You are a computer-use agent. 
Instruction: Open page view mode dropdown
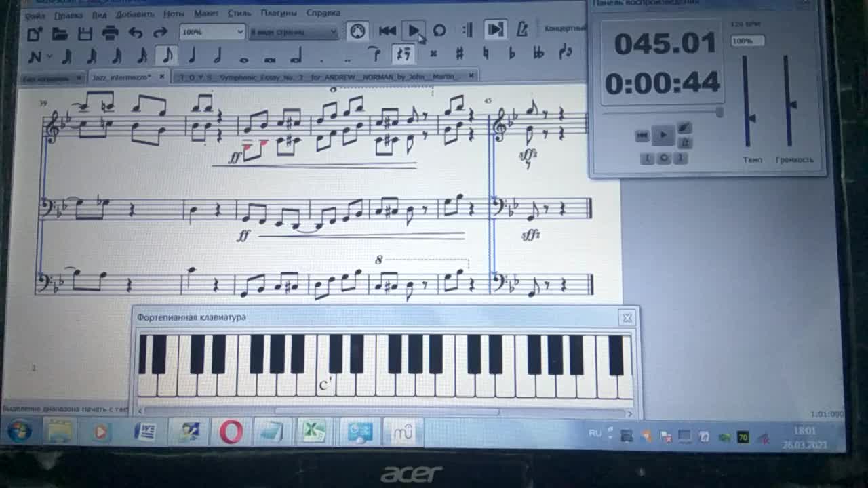click(293, 32)
